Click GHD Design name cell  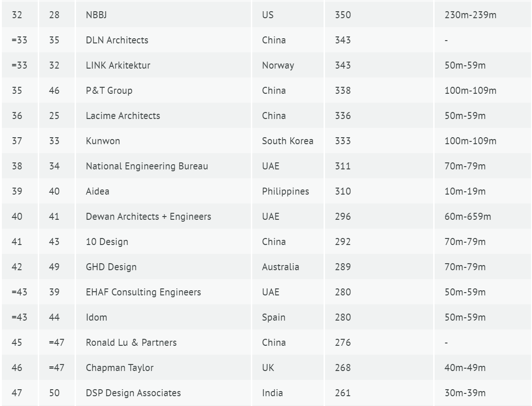coord(111,267)
